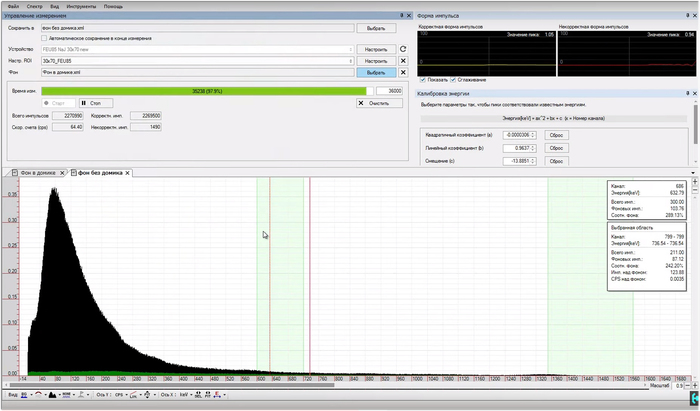Screen dimensions: 700x411
Task: Switch to the Фон в домике tab
Action: pyautogui.click(x=37, y=173)
